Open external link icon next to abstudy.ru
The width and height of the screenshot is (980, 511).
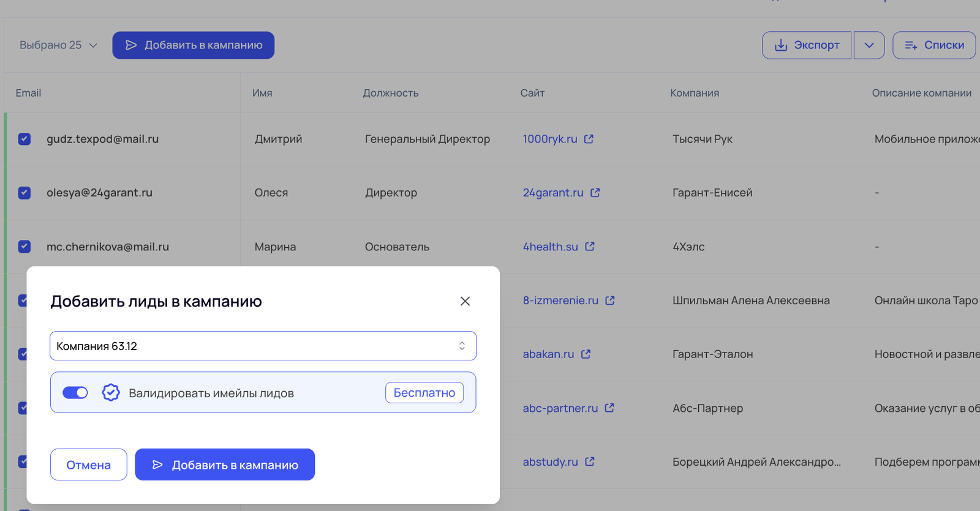(589, 462)
